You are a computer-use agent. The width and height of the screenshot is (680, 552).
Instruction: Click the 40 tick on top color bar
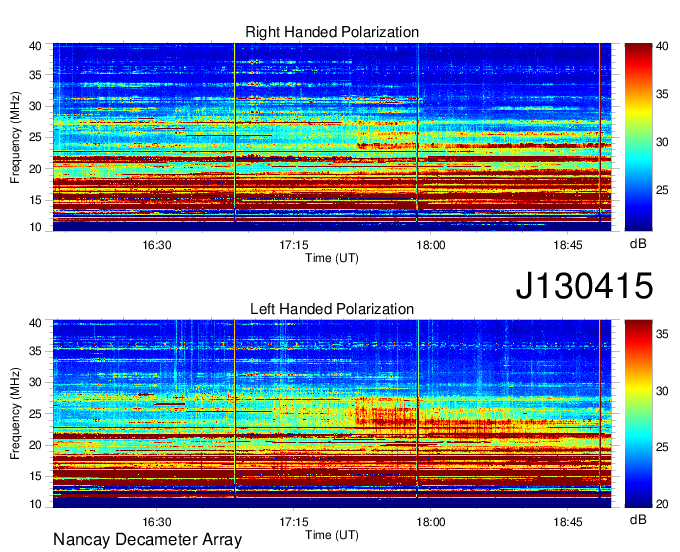pyautogui.click(x=662, y=46)
